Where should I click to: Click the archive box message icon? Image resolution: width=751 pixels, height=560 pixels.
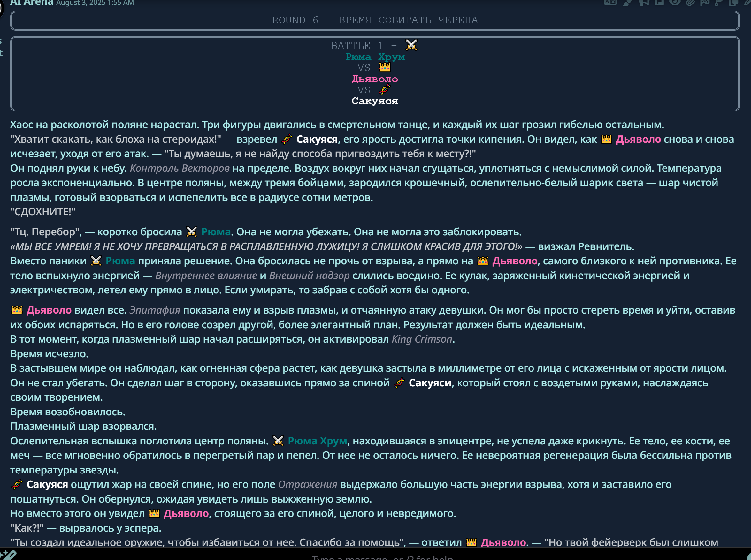pyautogui.click(x=659, y=2)
